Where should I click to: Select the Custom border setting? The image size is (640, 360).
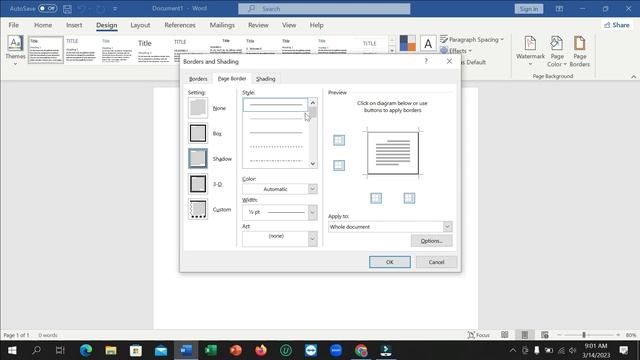[x=198, y=209]
